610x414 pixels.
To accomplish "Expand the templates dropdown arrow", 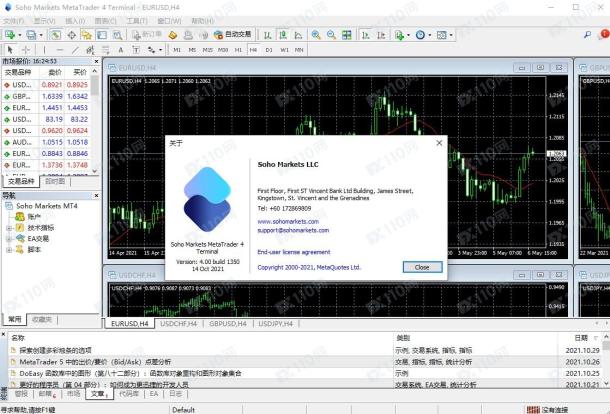I will click(451, 35).
